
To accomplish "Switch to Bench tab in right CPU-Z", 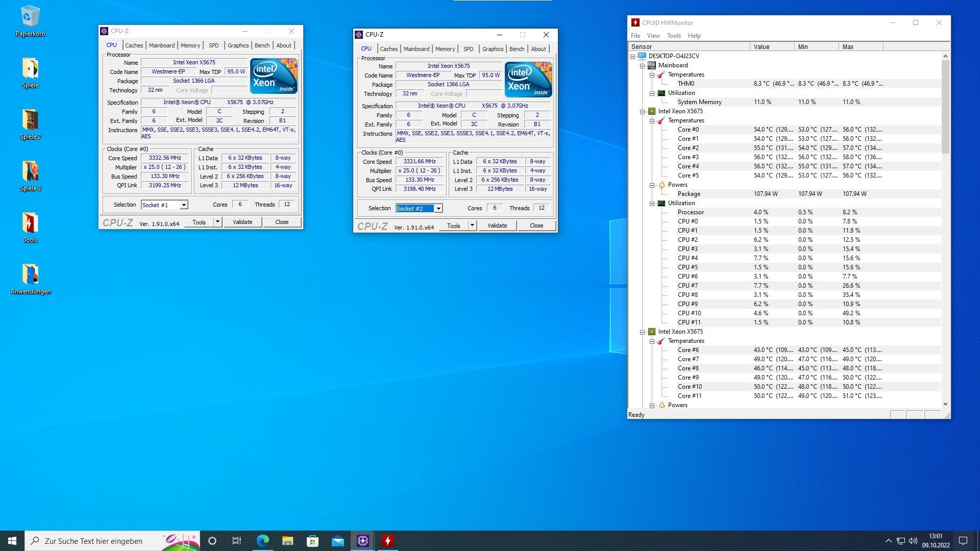I will [x=517, y=49].
